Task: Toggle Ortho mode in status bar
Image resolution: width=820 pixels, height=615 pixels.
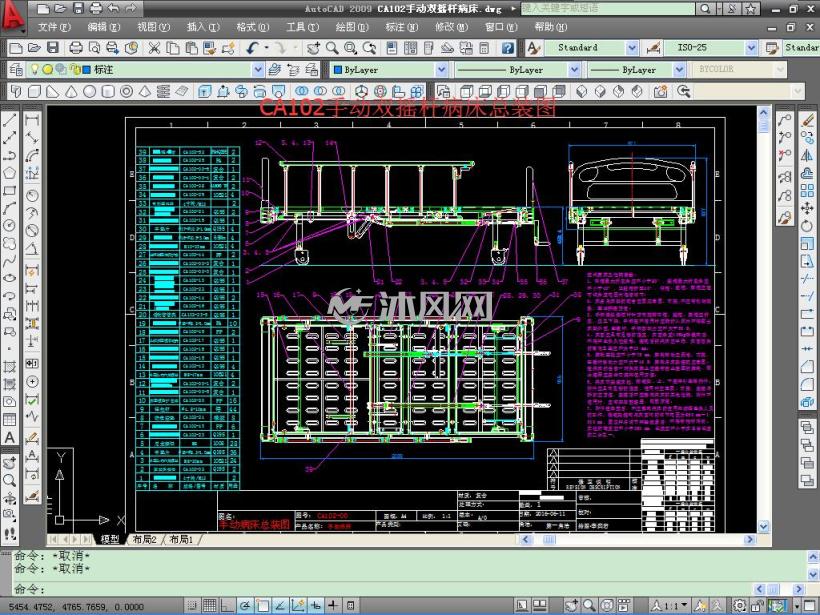Action: pos(227,606)
